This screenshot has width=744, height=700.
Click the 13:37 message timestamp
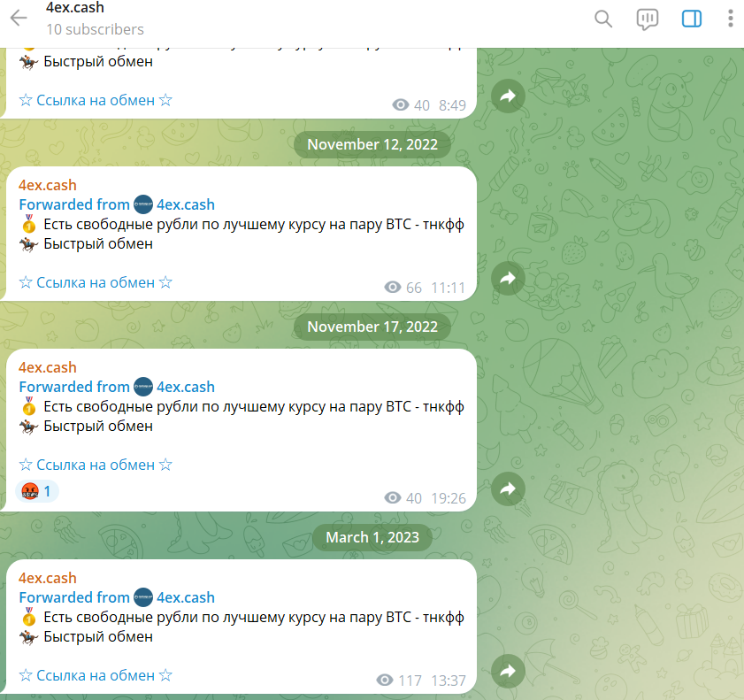pos(449,681)
